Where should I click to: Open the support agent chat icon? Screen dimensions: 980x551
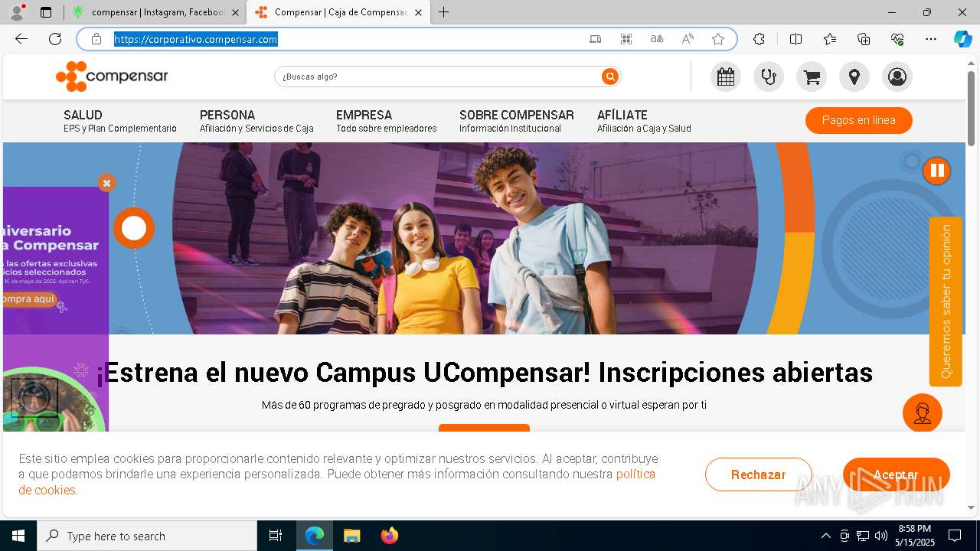click(923, 413)
